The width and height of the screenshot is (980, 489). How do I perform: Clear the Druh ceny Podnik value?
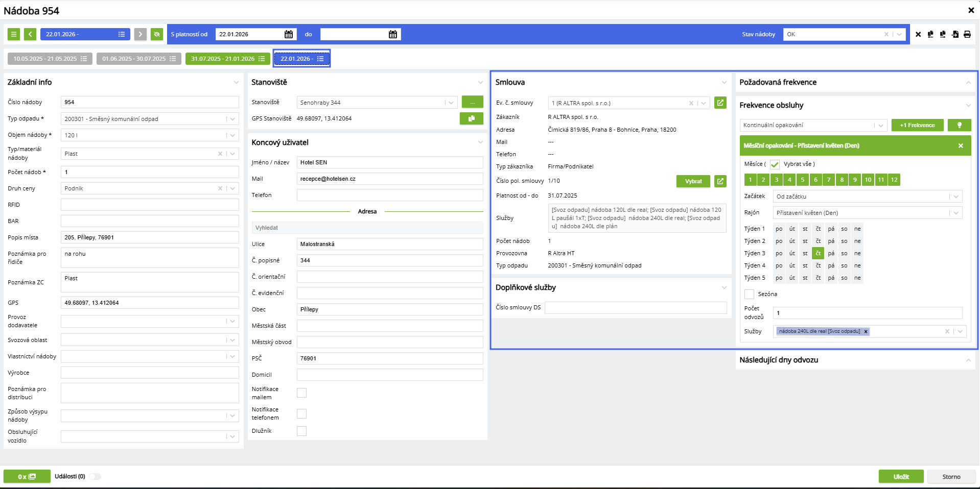220,188
